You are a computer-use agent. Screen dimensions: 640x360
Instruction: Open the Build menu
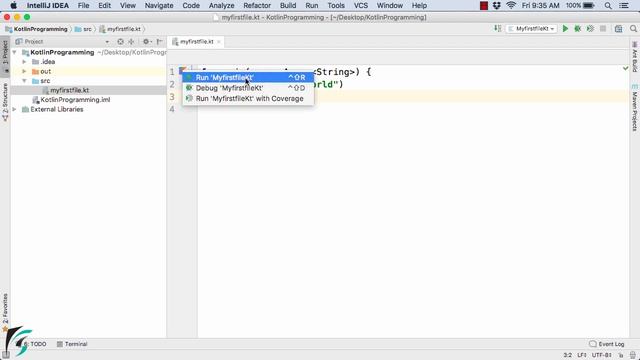click(x=288, y=6)
